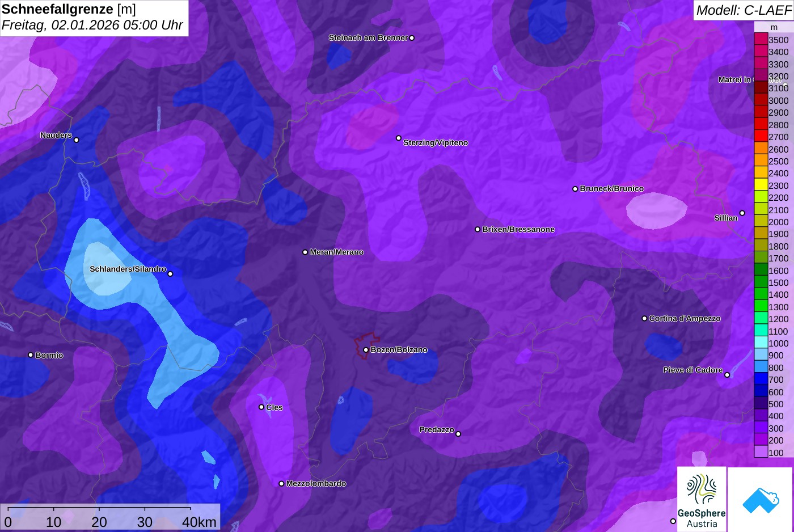Click the "Schneefallgrenze [m]" map title
Image resolution: width=794 pixels, height=532 pixels.
(x=69, y=10)
